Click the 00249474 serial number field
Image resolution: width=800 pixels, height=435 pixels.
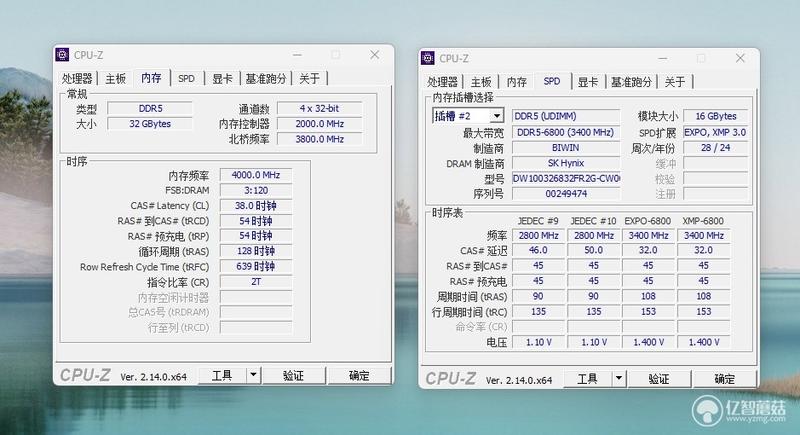point(566,194)
